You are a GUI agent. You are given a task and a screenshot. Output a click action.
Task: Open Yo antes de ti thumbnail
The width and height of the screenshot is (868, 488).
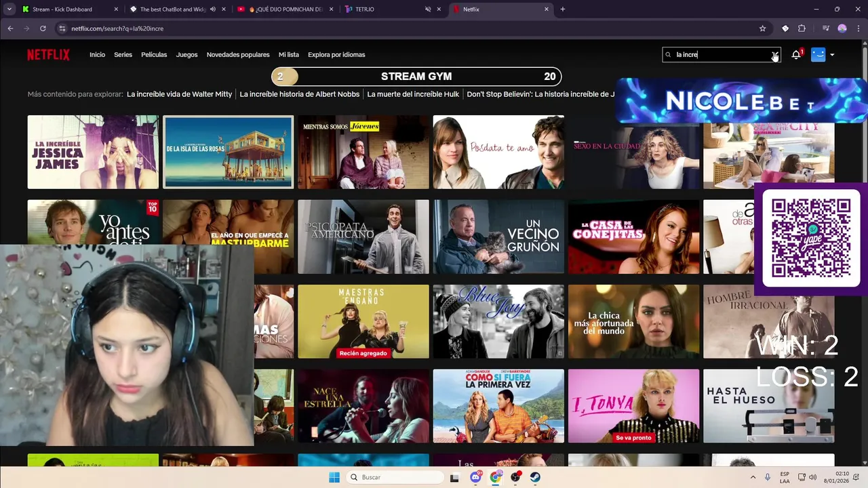(x=93, y=222)
